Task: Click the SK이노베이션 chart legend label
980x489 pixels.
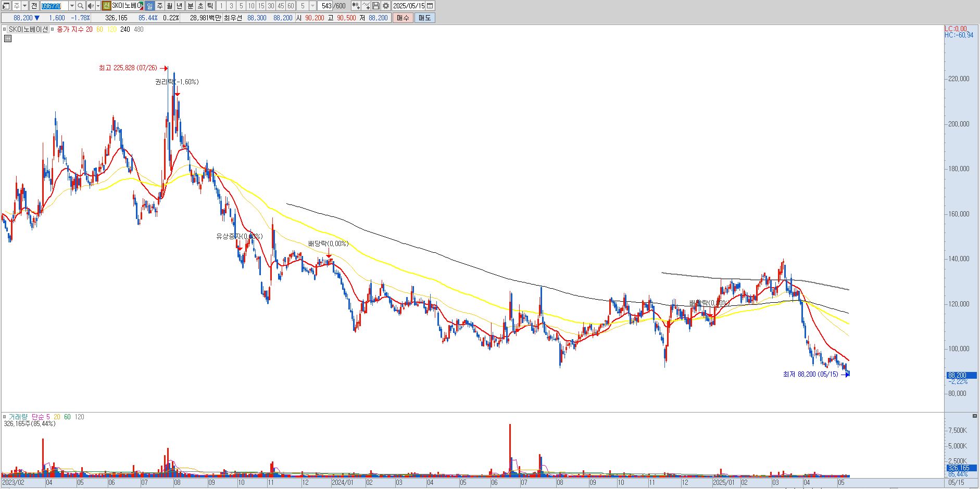Action: click(28, 29)
